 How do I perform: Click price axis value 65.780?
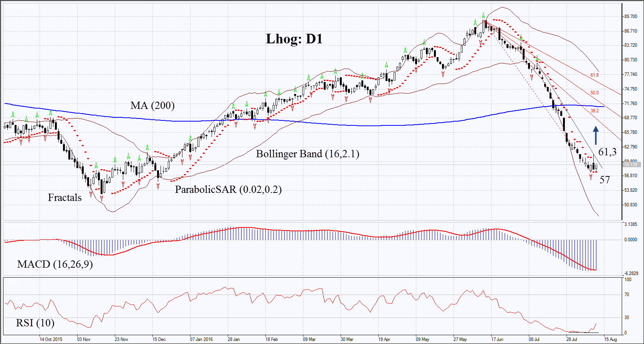(x=631, y=132)
